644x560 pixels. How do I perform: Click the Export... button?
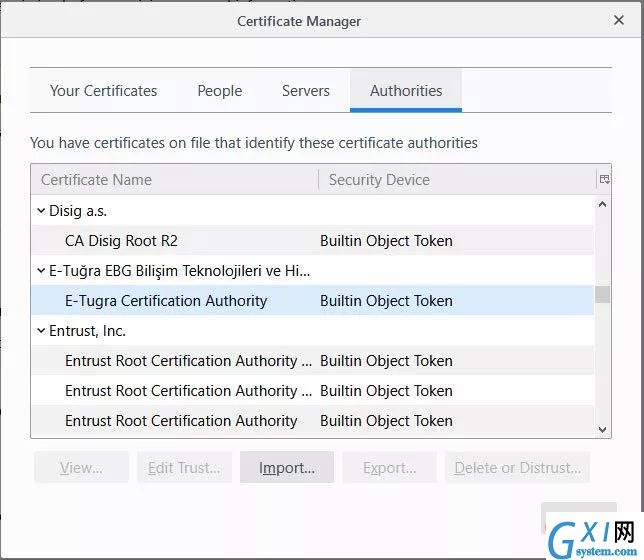(x=389, y=468)
